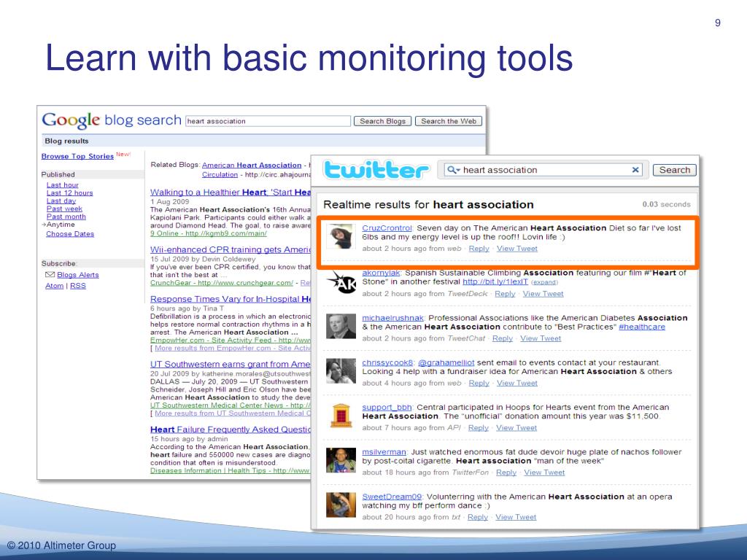
Task: Open SweetDream09's profile photo
Action: (x=341, y=505)
